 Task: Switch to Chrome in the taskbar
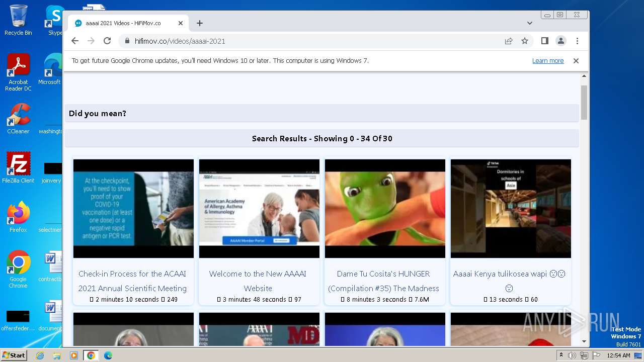pyautogui.click(x=91, y=355)
